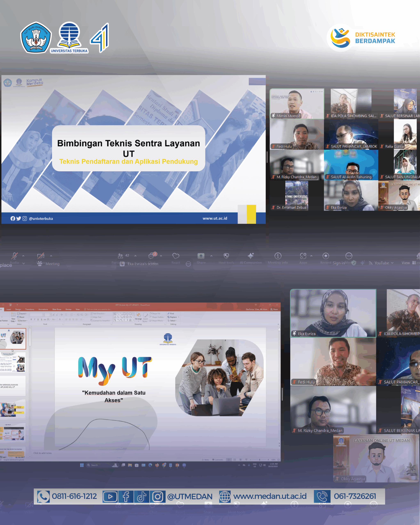Image resolution: width=420 pixels, height=525 pixels.
Task: Open the Layout dropdown in PowerPoint ribbon
Action: pyautogui.click(x=22, y=314)
